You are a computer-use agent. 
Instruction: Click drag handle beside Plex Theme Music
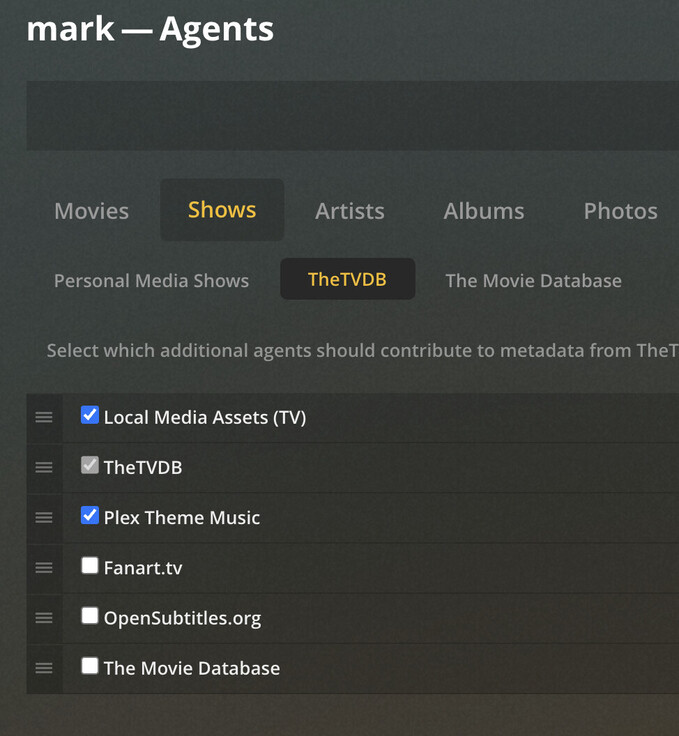coord(44,517)
